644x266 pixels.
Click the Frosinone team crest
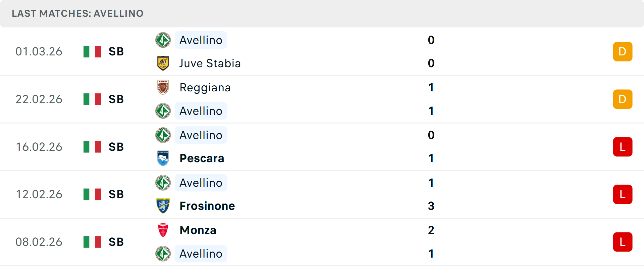point(163,206)
